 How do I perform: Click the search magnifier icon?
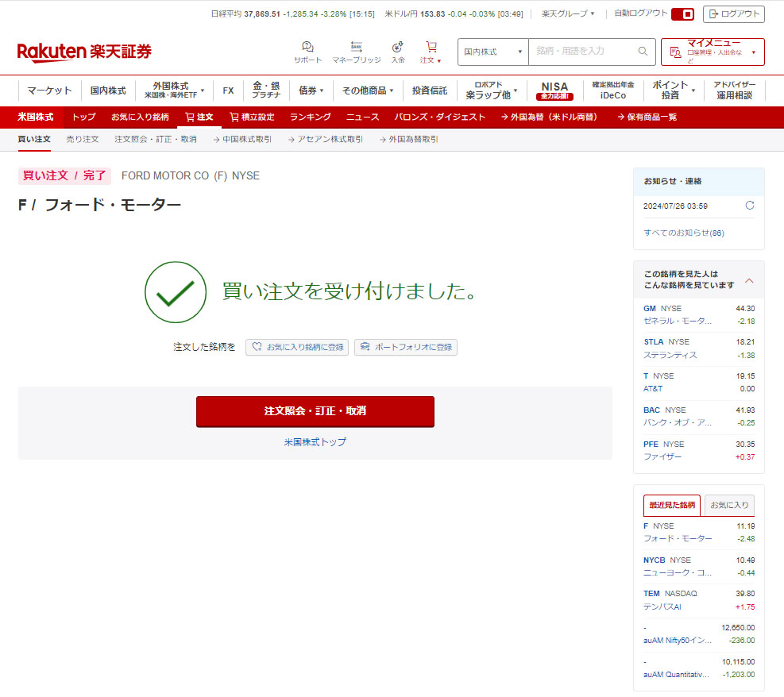(643, 52)
